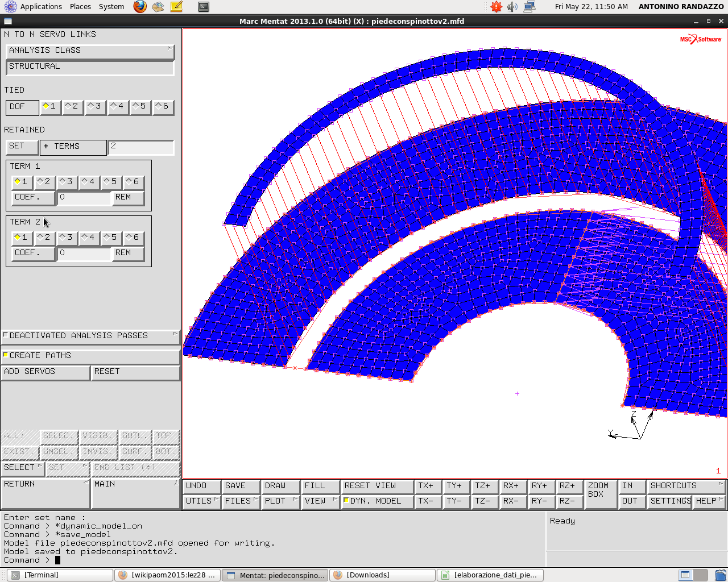
Task: Click RETURN button
Action: tap(45, 493)
